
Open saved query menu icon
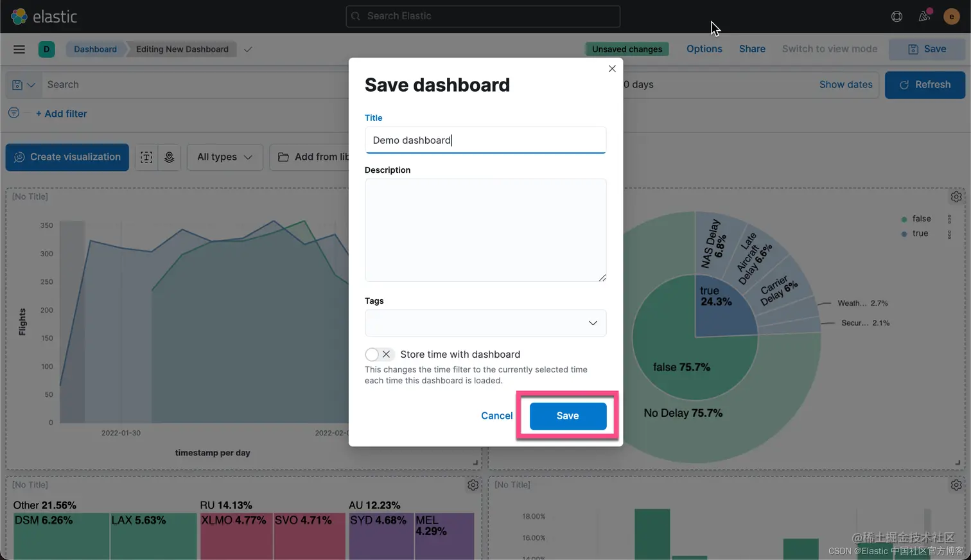24,85
